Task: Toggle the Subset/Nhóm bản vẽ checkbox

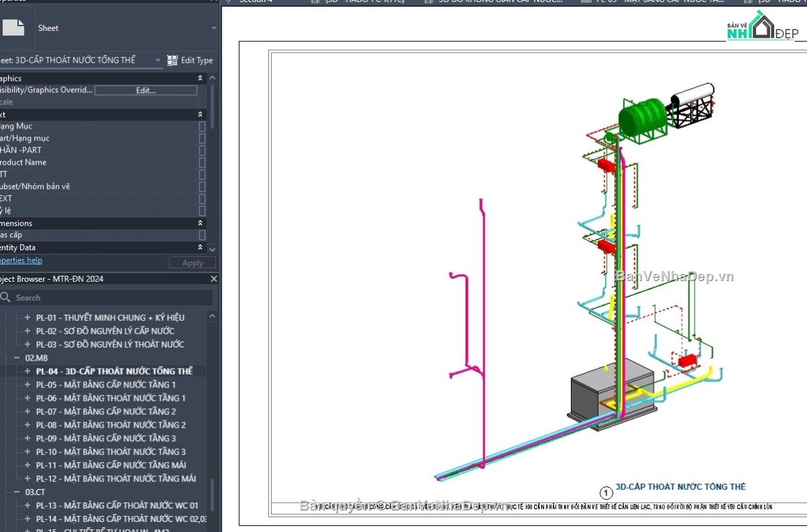Action: click(202, 187)
